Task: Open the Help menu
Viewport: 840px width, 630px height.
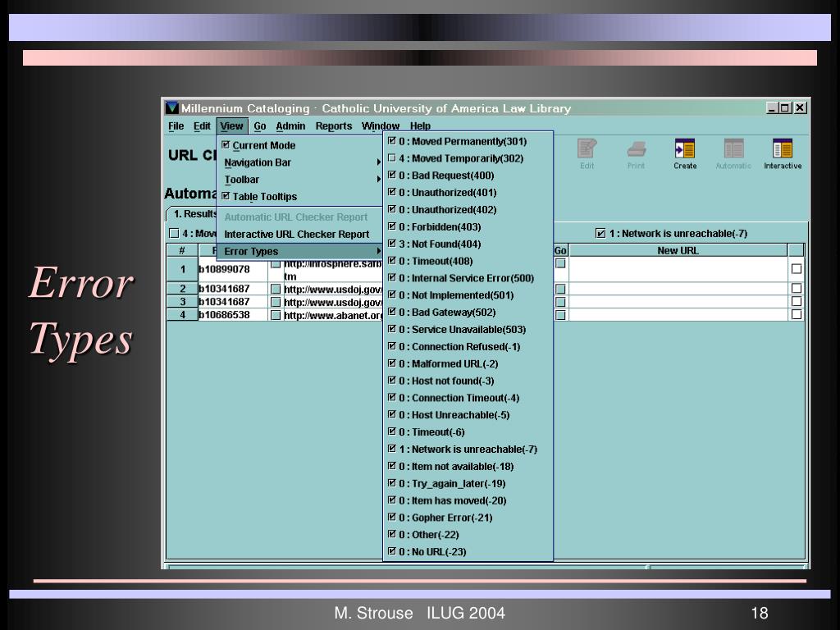Action: pyautogui.click(x=421, y=126)
